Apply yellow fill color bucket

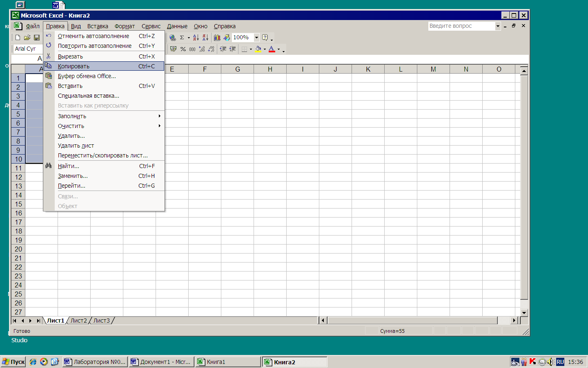pos(258,49)
